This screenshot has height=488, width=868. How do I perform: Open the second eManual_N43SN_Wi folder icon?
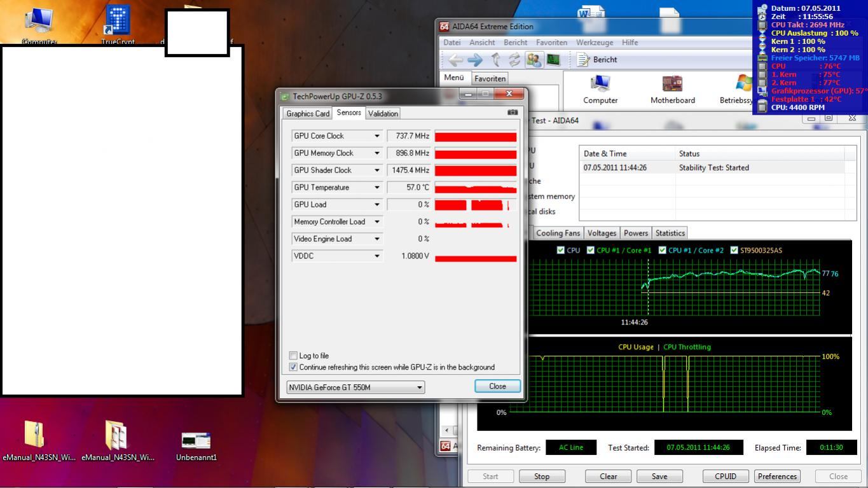pyautogui.click(x=116, y=435)
